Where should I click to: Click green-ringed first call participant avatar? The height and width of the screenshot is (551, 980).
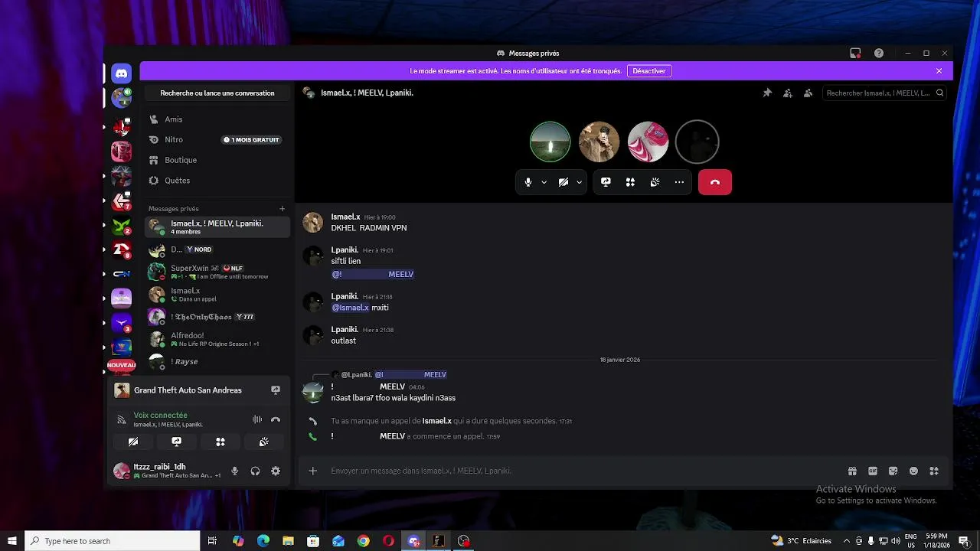[550, 142]
